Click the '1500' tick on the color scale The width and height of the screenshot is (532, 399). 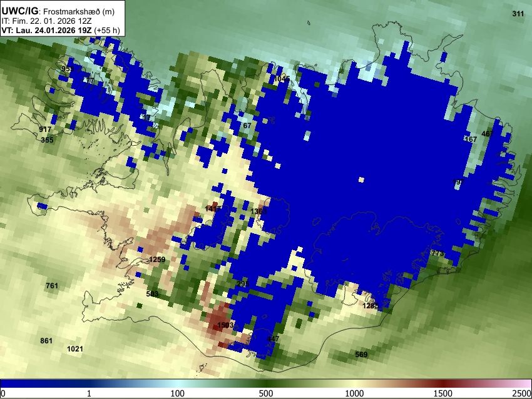coord(443,393)
